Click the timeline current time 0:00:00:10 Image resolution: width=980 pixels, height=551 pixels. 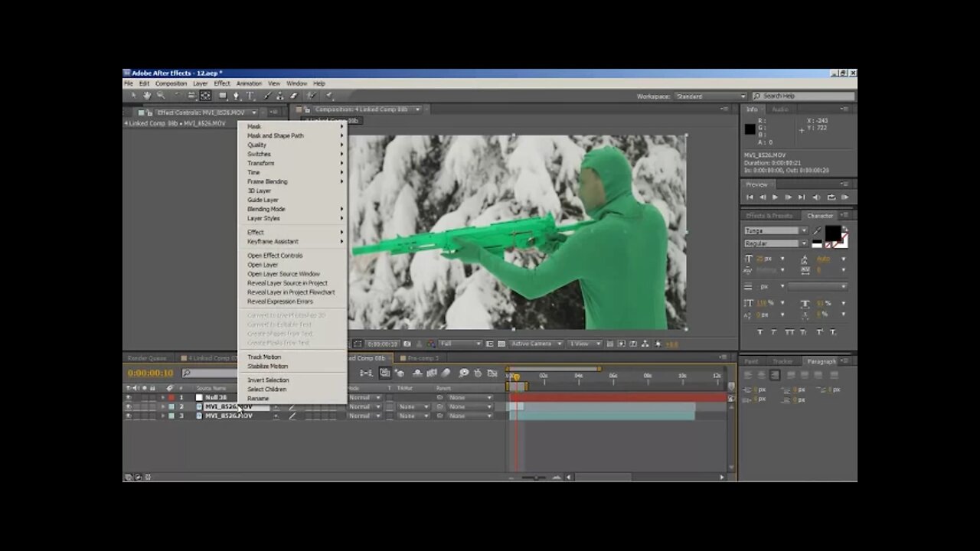tap(150, 373)
